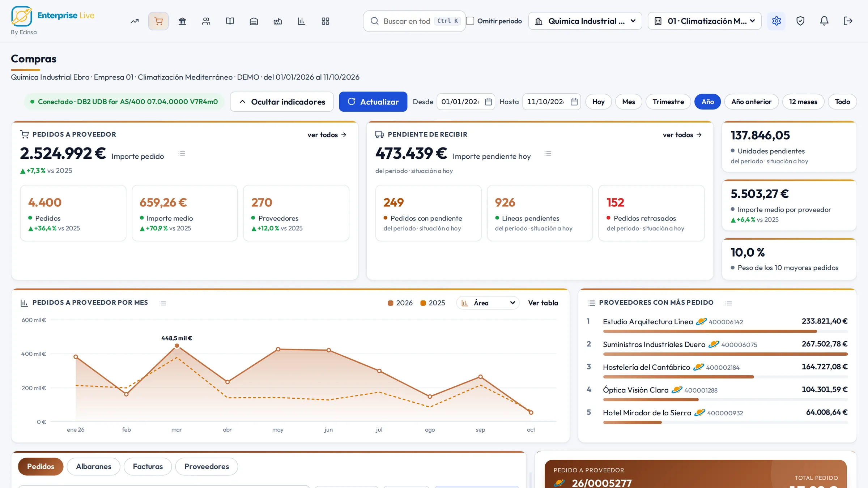Open the factory production icon
The height and width of the screenshot is (488, 868).
278,21
